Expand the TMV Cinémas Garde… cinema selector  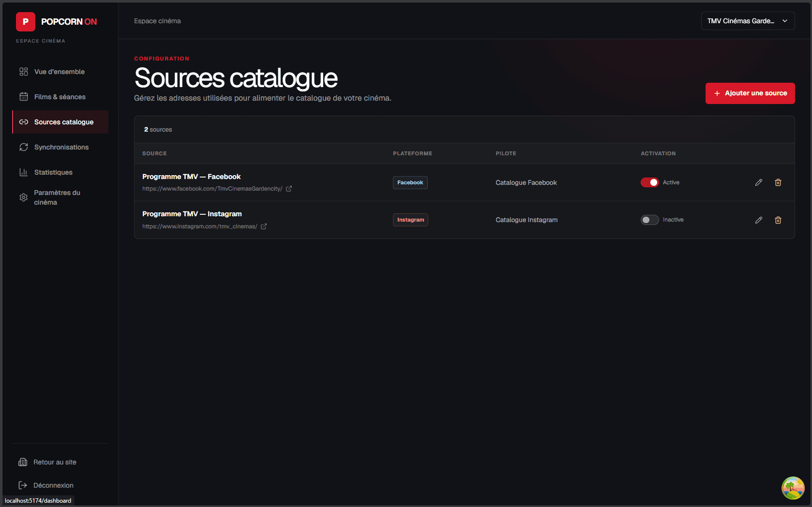point(748,21)
